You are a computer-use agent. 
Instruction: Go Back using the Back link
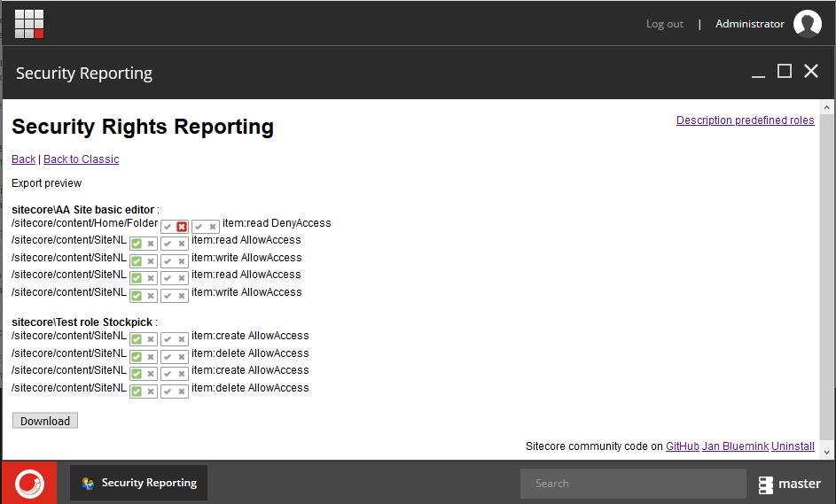[x=23, y=159]
